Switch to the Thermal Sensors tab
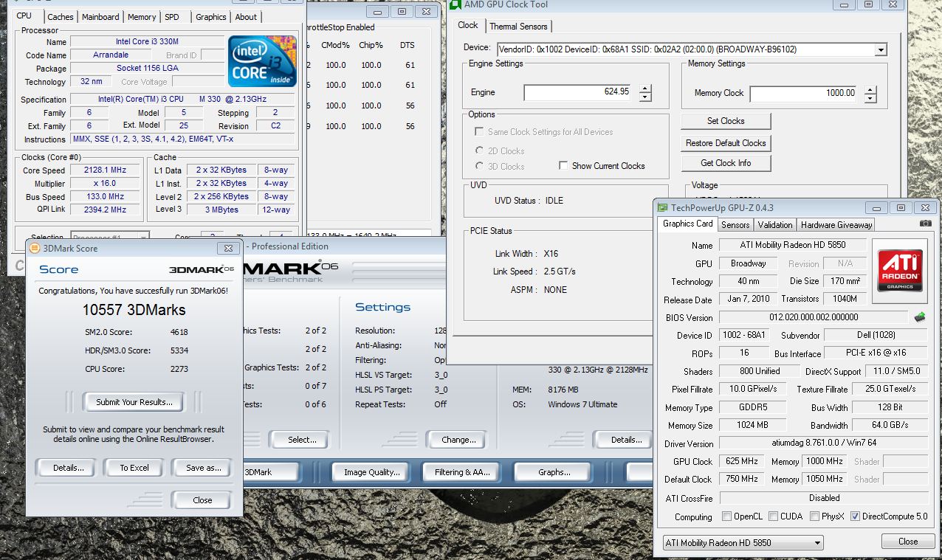 pos(519,27)
